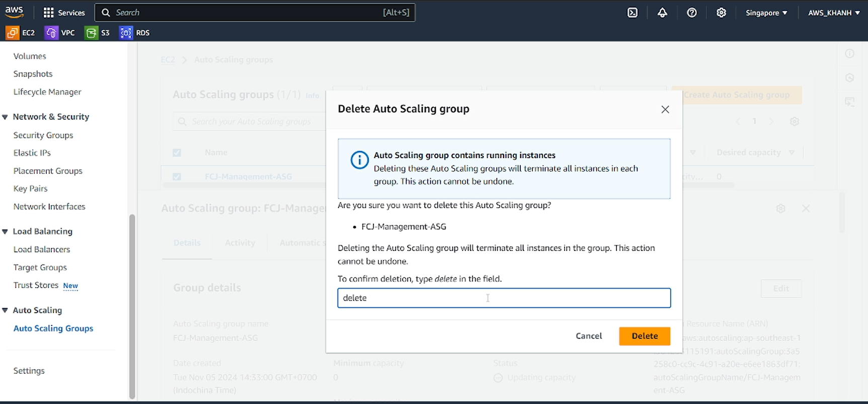This screenshot has width=868, height=404.
Task: Open the clock history icon on right rail
Action: 850,78
